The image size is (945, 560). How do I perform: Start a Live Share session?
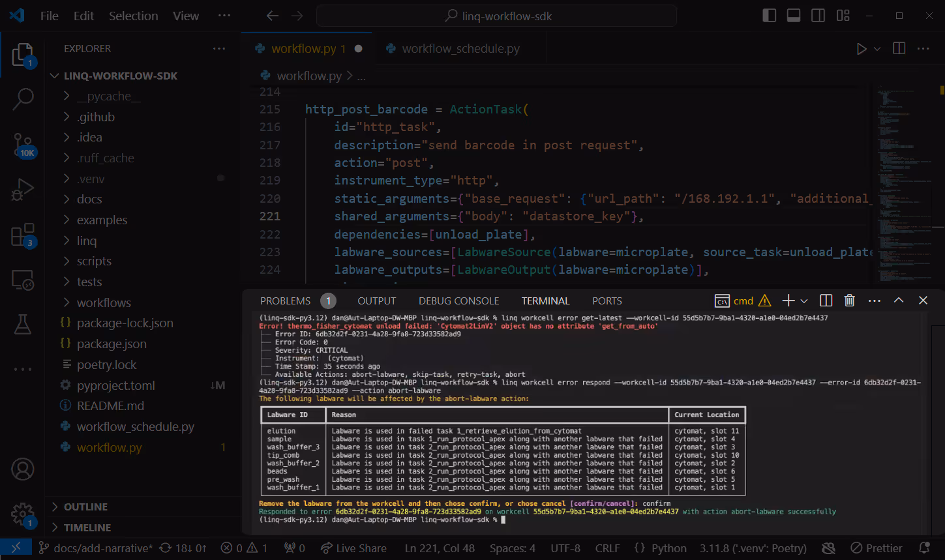coord(354,548)
